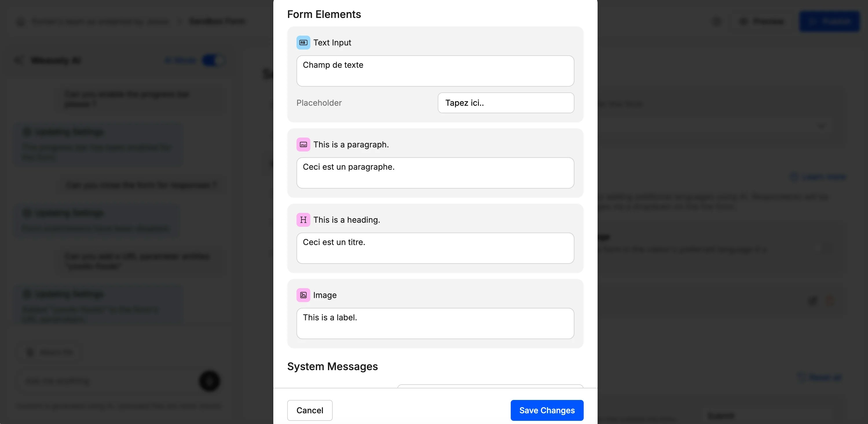Click the Save Changes button
The width and height of the screenshot is (868, 424).
tap(547, 410)
